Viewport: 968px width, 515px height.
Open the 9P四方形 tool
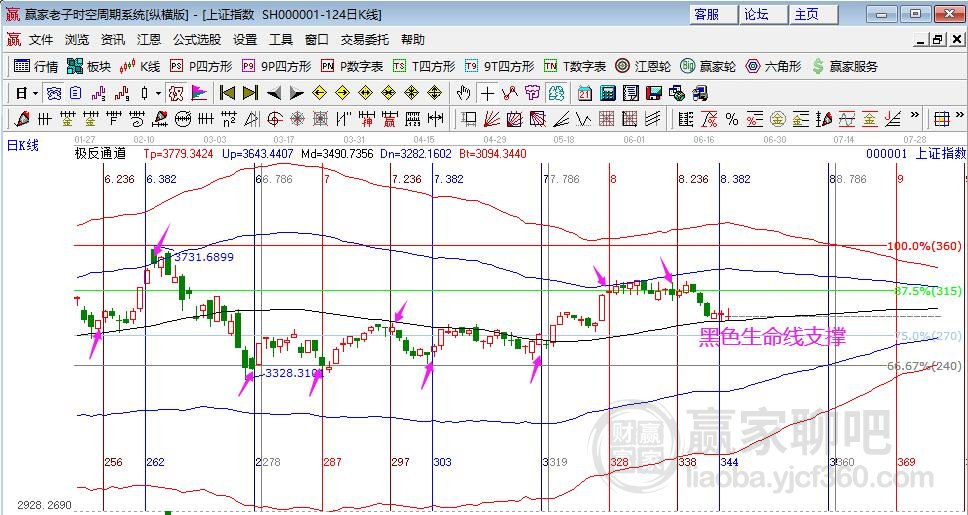click(277, 66)
